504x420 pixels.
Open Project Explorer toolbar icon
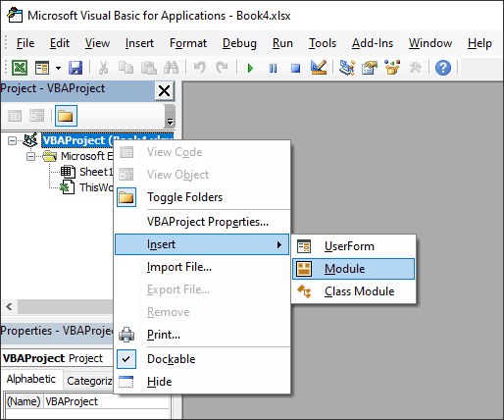347,68
